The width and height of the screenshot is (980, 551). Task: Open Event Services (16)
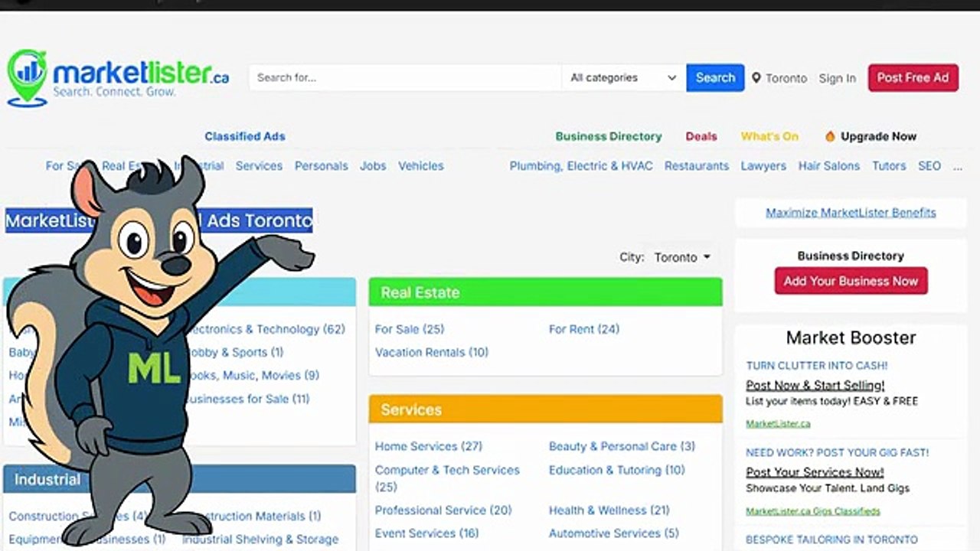point(427,533)
